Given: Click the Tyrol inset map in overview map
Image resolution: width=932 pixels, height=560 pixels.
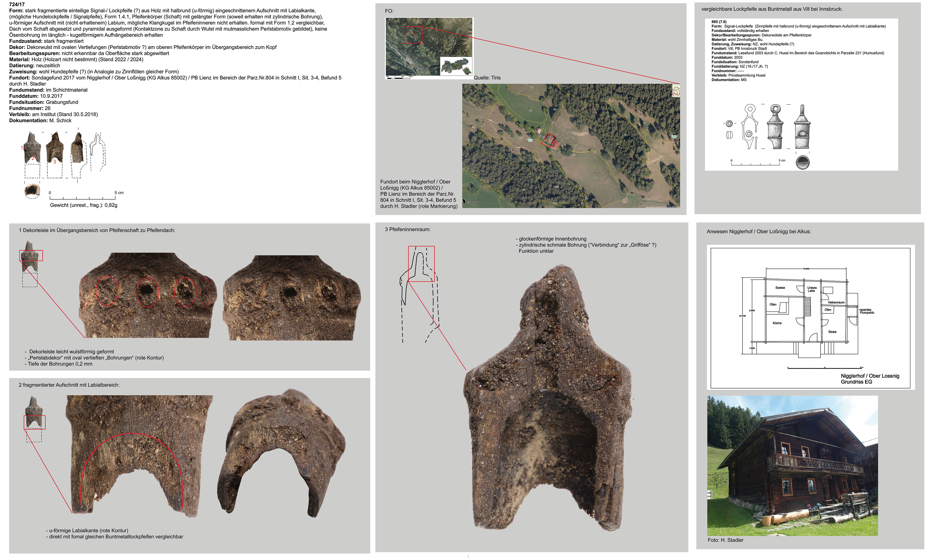Looking at the screenshot, I should (x=456, y=66).
